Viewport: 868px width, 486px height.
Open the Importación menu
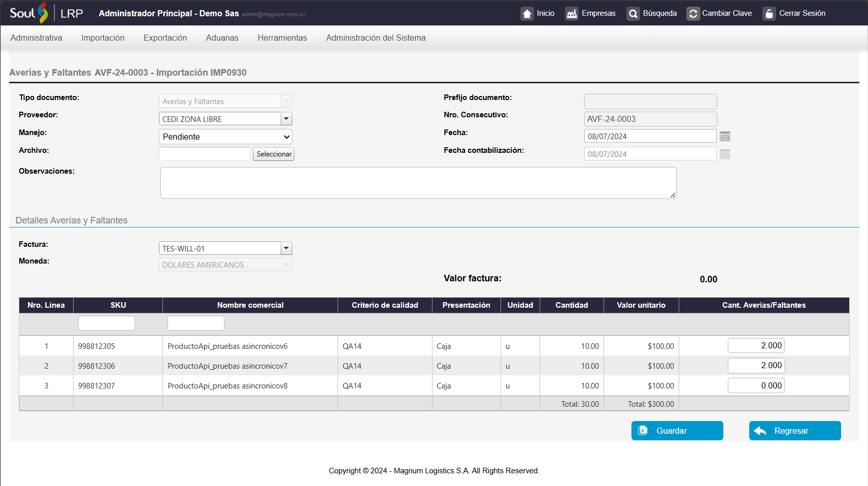click(x=103, y=38)
